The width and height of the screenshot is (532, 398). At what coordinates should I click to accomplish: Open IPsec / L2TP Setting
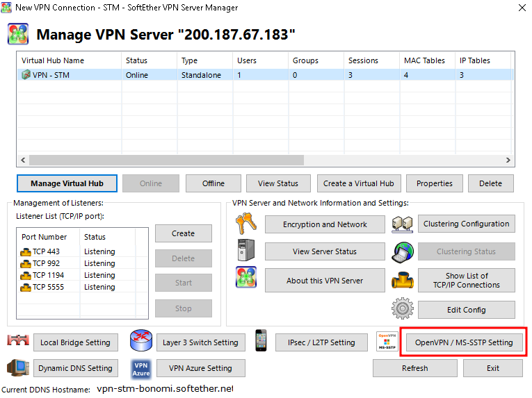(x=321, y=342)
